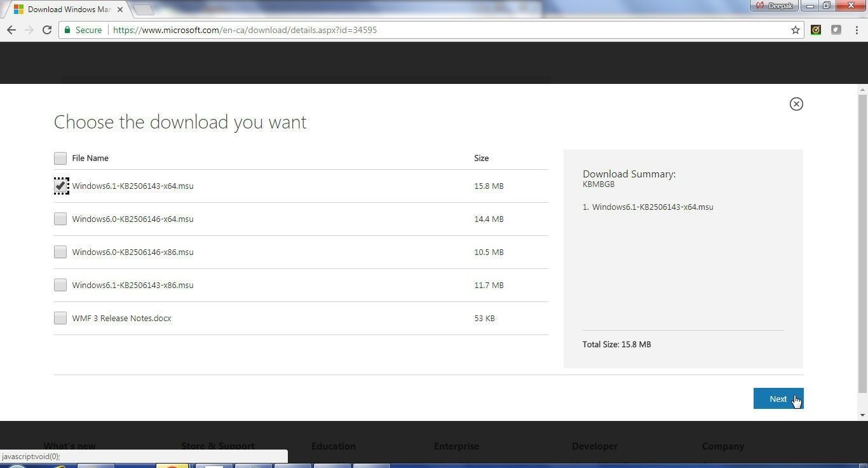868x468 pixels.
Task: Open the gray leaf extension icon
Action: [836, 30]
